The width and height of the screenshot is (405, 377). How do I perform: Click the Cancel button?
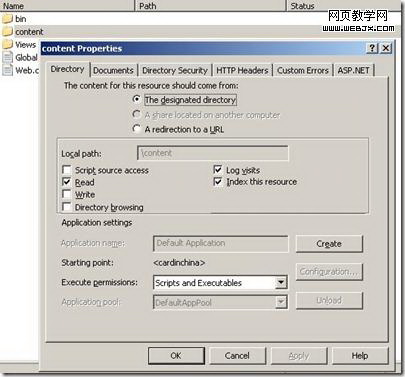point(237,356)
